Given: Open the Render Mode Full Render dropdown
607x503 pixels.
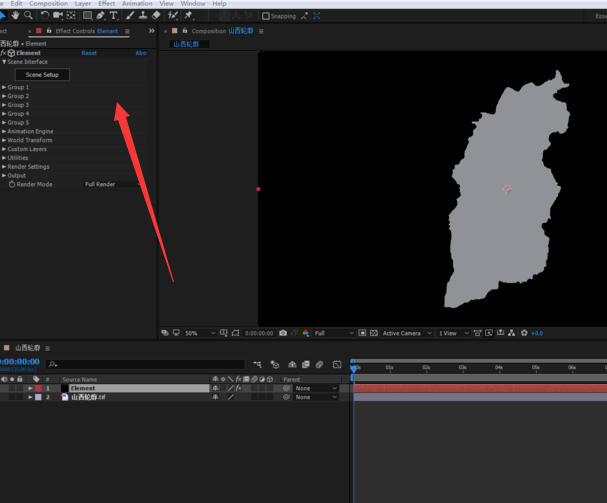Looking at the screenshot, I should [112, 184].
